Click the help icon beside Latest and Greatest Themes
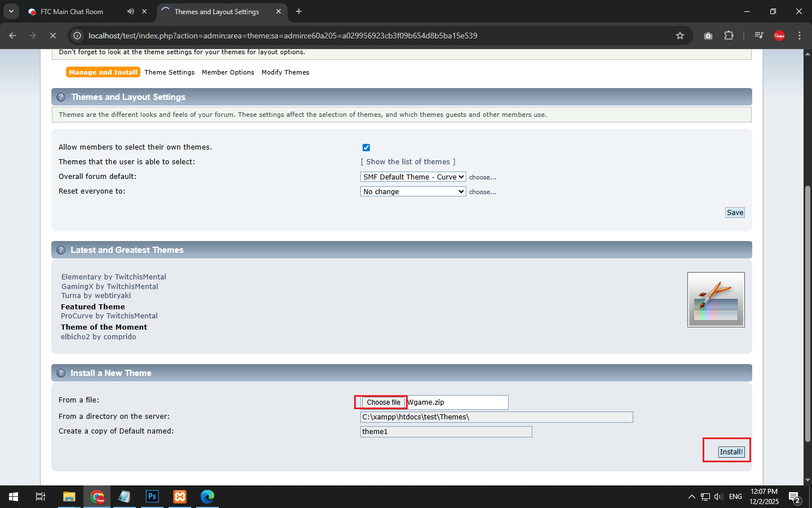The image size is (812, 508). coord(61,250)
